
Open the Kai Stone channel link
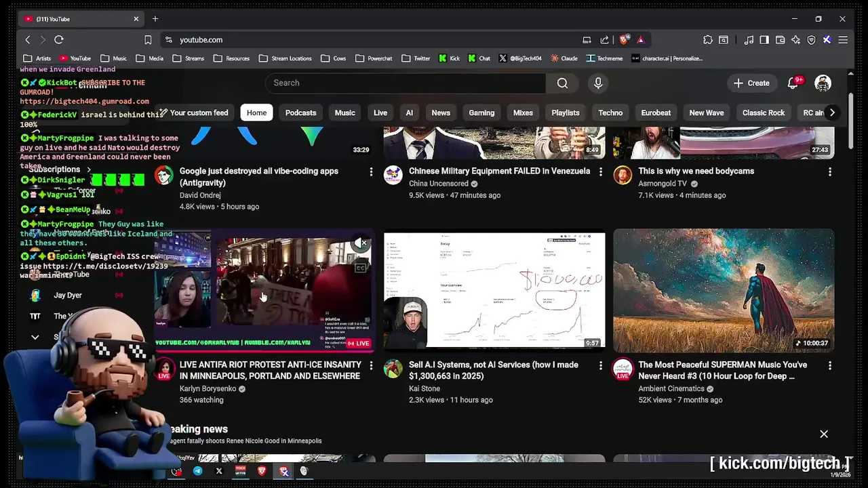click(x=425, y=389)
